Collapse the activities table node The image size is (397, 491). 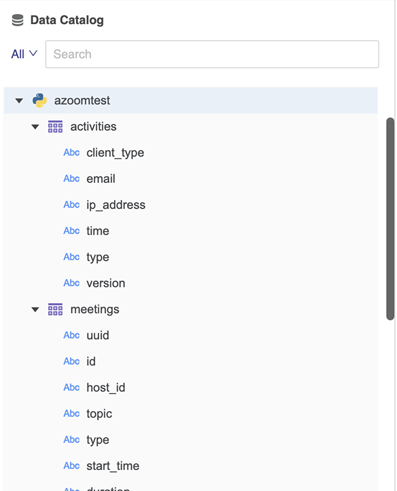click(x=35, y=127)
